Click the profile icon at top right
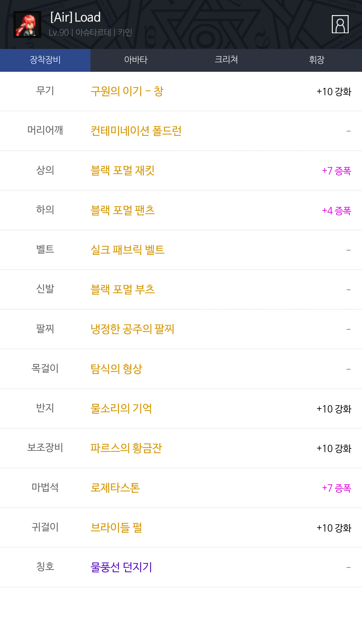The height and width of the screenshot is (644, 362). tap(340, 24)
